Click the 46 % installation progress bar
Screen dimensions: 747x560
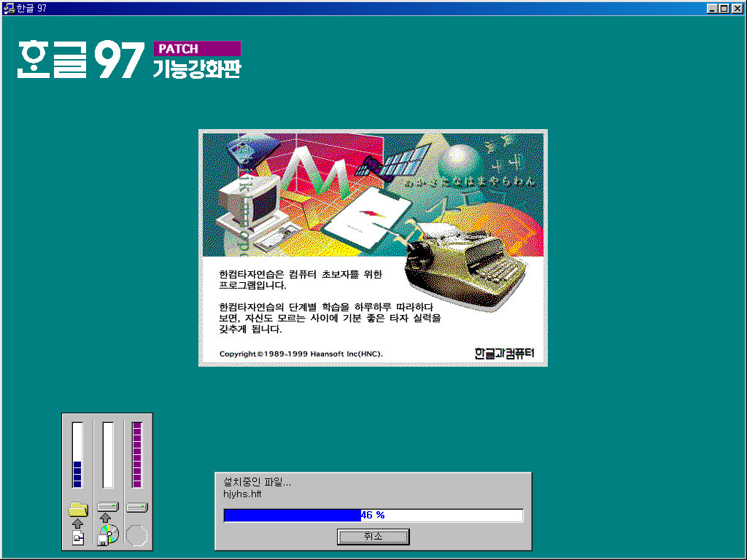[373, 516]
